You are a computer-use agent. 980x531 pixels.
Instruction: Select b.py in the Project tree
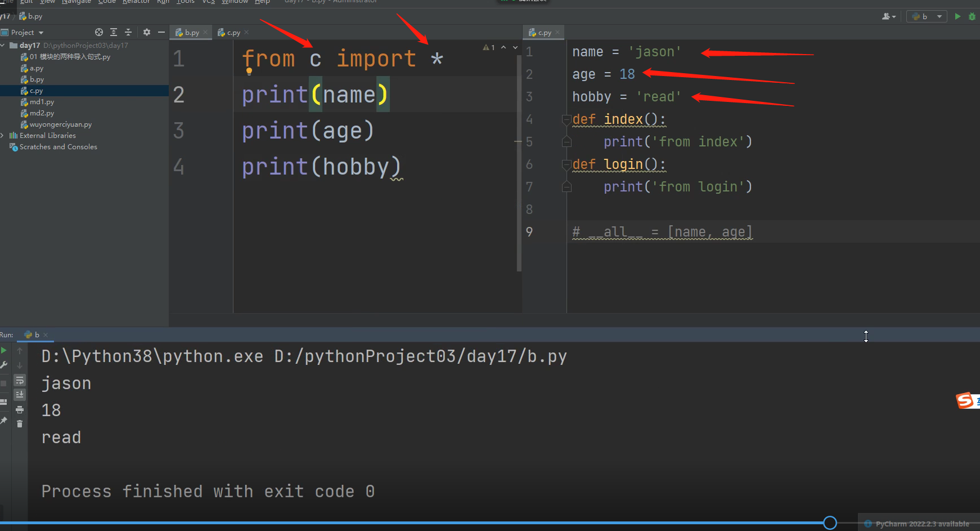[x=37, y=79]
